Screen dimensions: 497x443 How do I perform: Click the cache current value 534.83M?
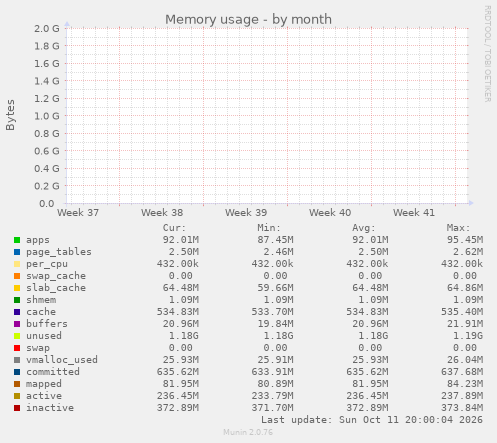pos(178,312)
